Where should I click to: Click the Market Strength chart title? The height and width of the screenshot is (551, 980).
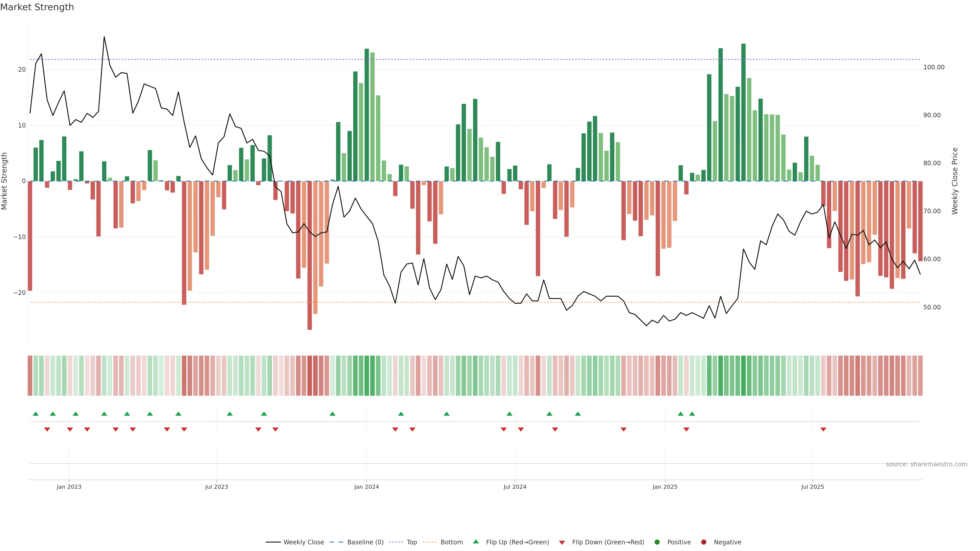tap(37, 7)
